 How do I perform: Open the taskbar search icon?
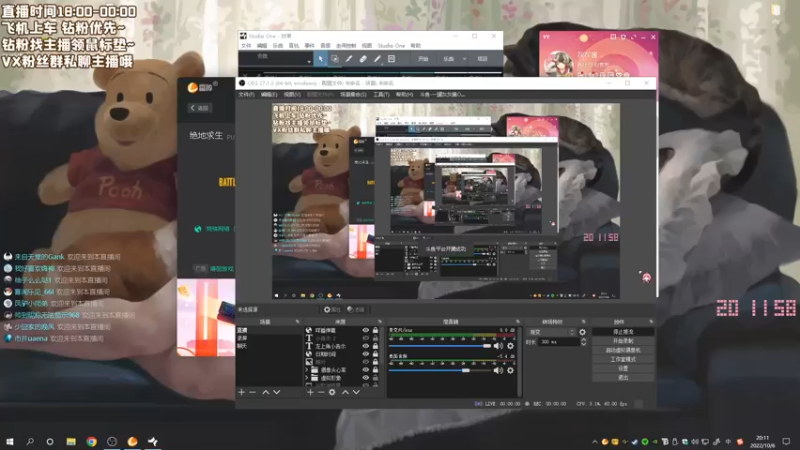[x=30, y=441]
